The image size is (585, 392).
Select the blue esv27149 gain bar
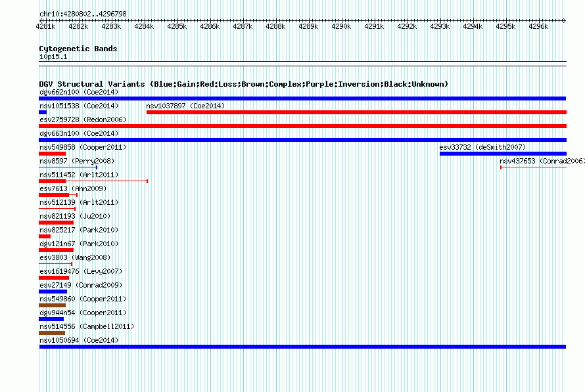53,292
